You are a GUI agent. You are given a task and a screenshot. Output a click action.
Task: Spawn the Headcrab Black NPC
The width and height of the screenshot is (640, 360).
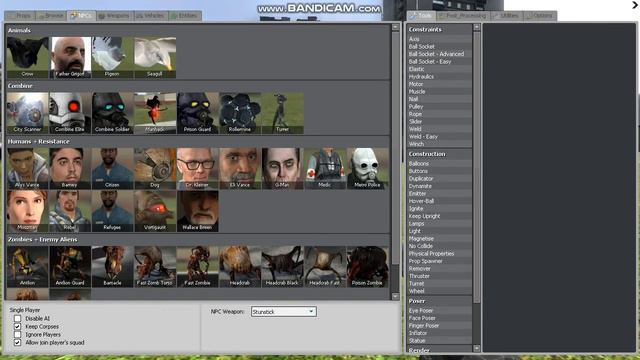pos(282,266)
